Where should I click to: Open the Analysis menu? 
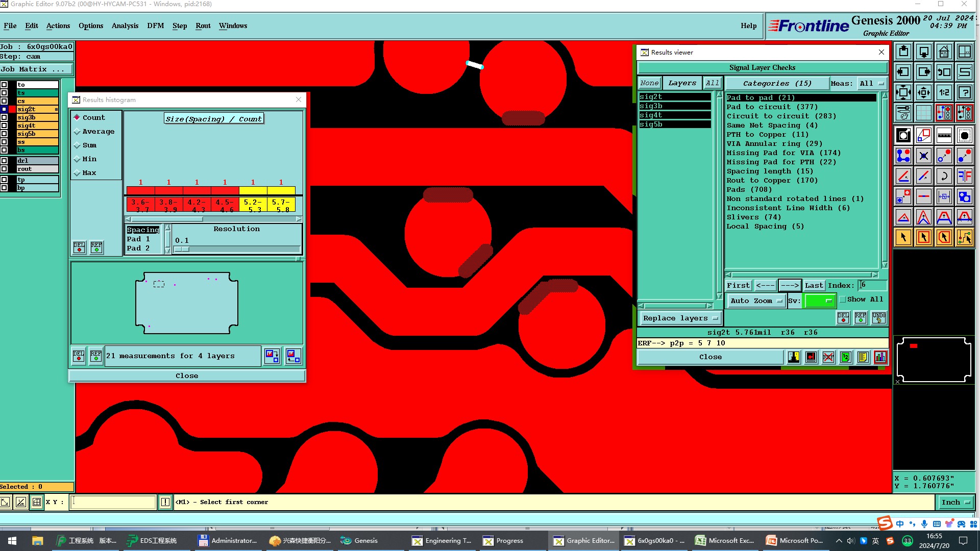click(x=125, y=26)
